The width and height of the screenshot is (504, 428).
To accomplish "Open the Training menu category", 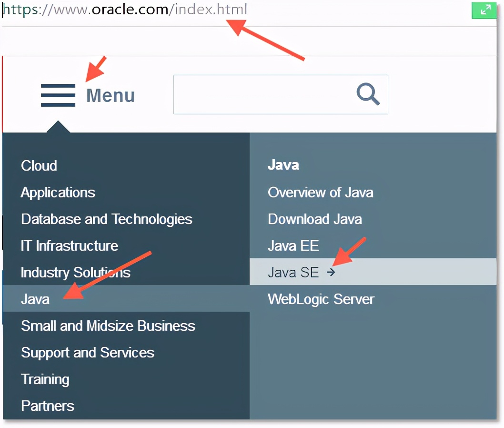I will [45, 379].
